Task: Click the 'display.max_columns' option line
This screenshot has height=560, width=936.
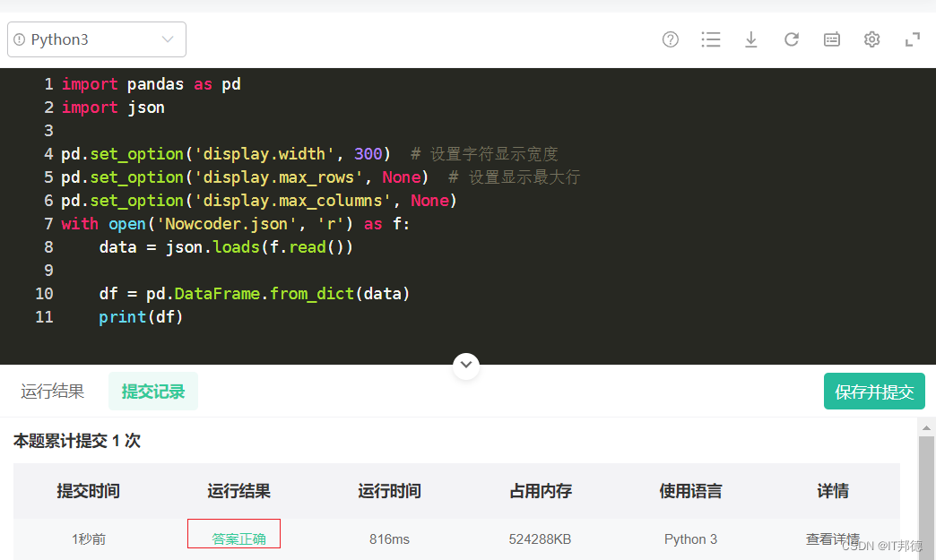Action: (x=259, y=201)
